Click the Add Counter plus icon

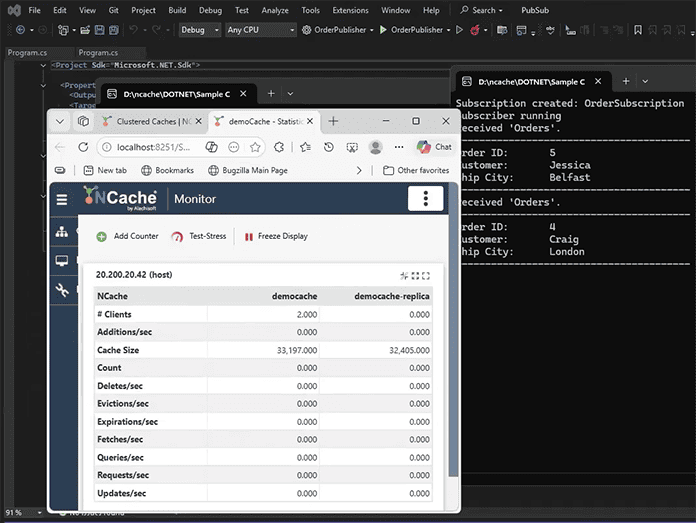pyautogui.click(x=101, y=237)
